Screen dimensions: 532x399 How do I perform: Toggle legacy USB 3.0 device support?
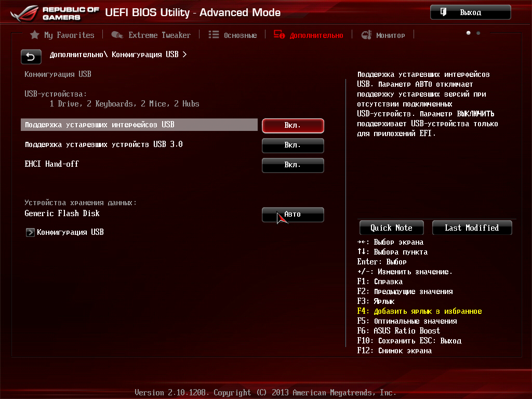292,145
